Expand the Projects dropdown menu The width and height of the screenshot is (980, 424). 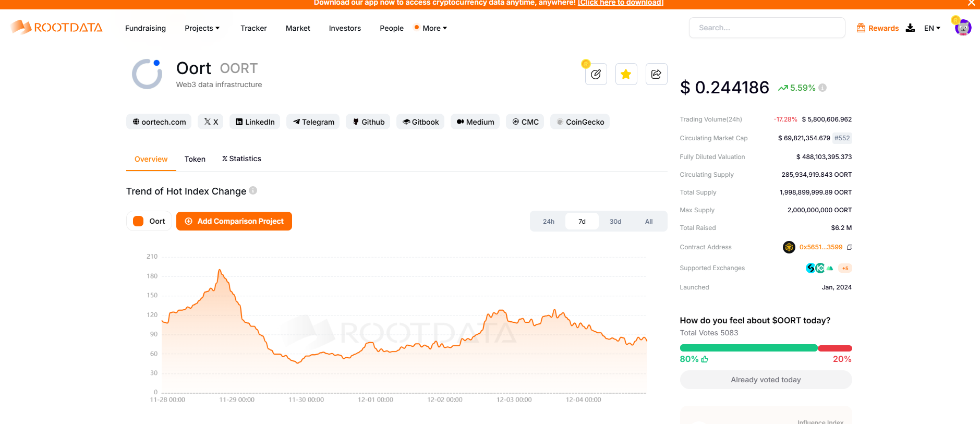[202, 28]
